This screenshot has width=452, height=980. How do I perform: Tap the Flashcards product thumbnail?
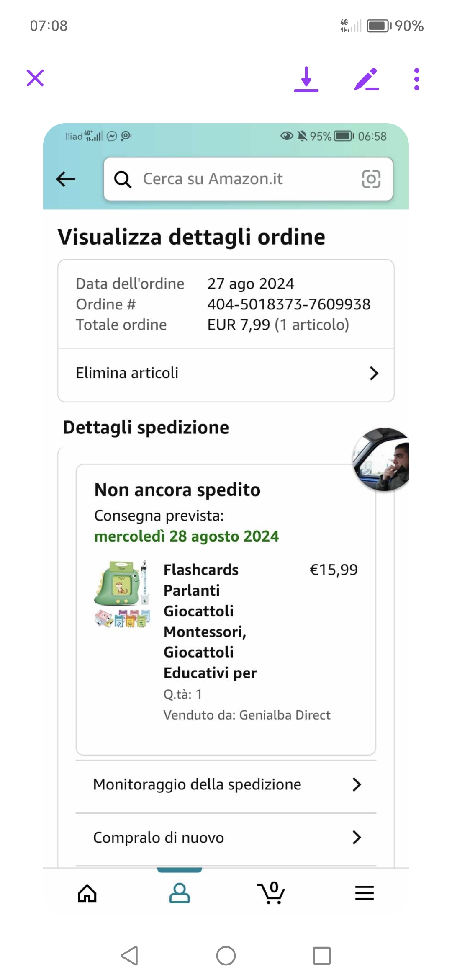click(122, 595)
